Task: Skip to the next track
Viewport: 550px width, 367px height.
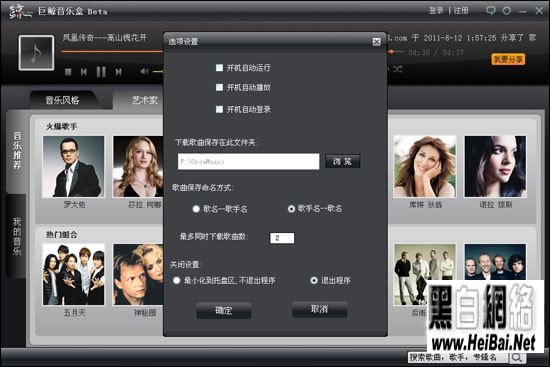Action: pos(119,72)
